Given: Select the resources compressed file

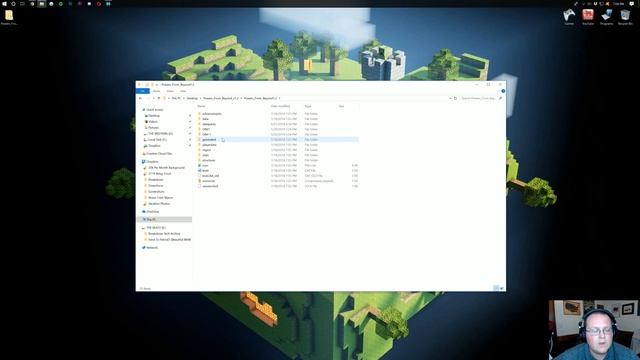Looking at the screenshot, I should click(x=208, y=181).
